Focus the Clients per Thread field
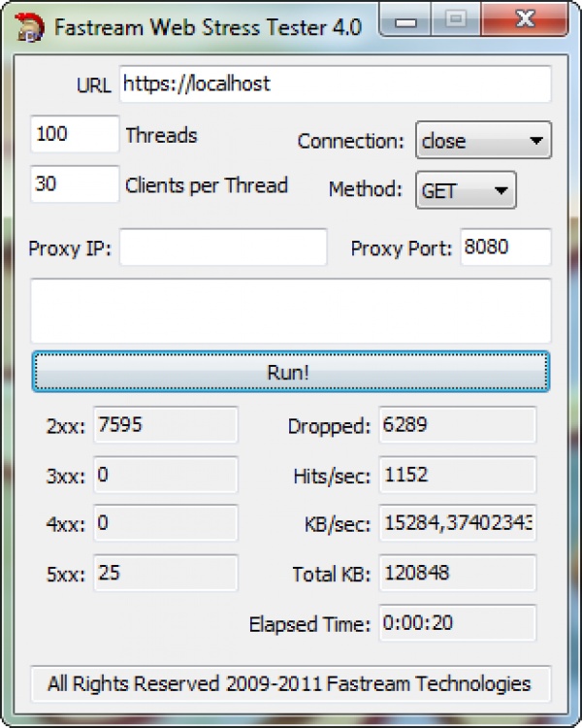This screenshot has width=582, height=728. tap(75, 183)
